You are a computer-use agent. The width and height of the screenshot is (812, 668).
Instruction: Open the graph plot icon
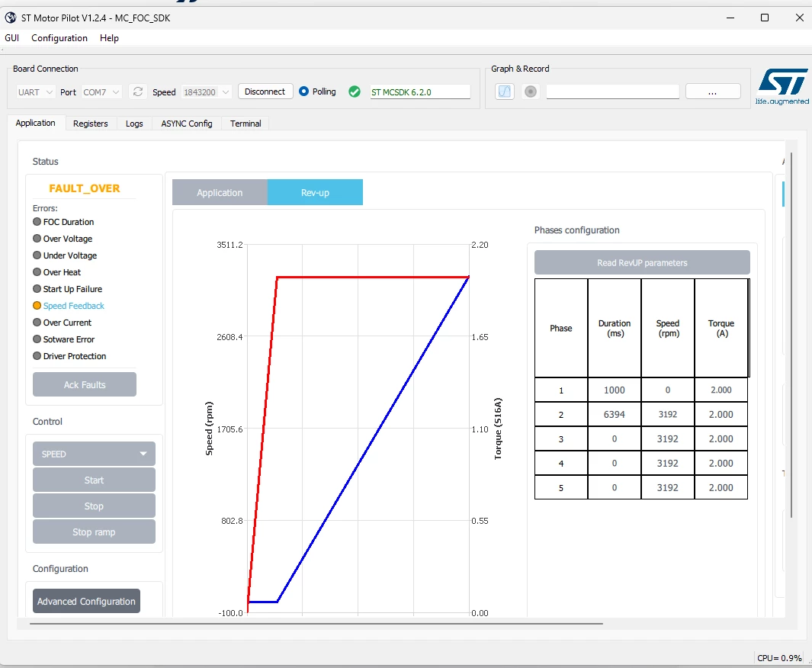[505, 92]
